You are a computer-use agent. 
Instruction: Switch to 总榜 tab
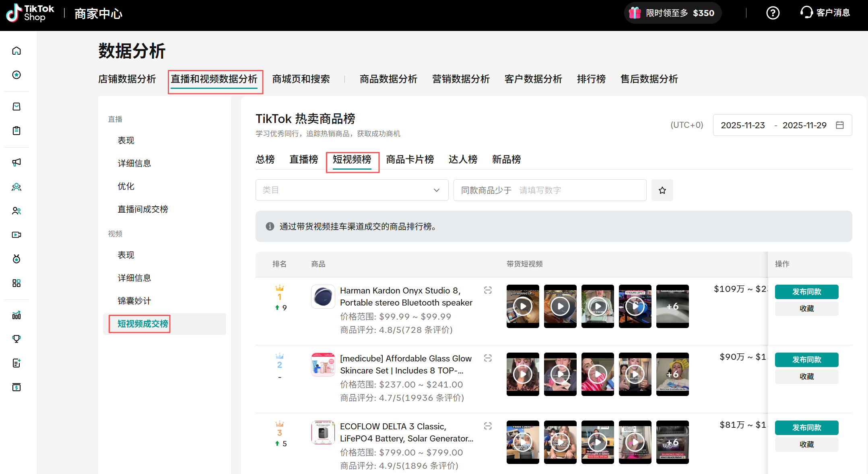[x=265, y=160]
